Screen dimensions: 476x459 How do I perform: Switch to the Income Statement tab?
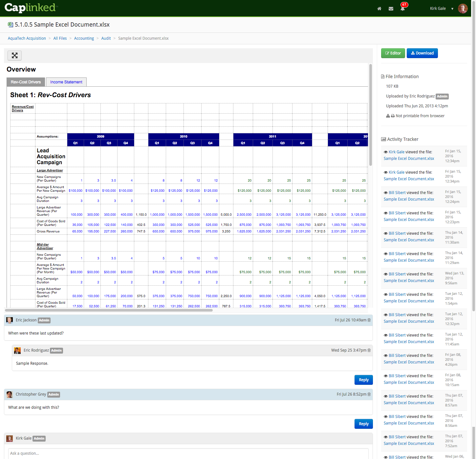tap(66, 82)
